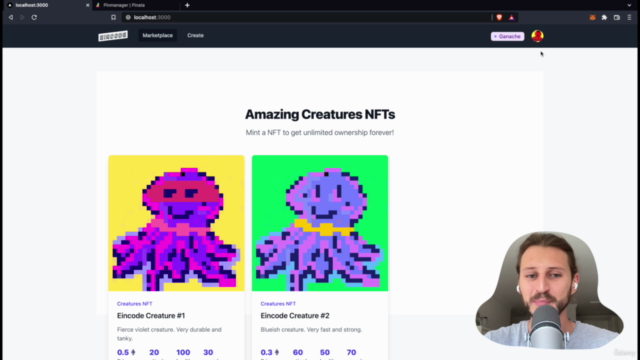Expand the tab search dropdown arrow

(x=629, y=5)
